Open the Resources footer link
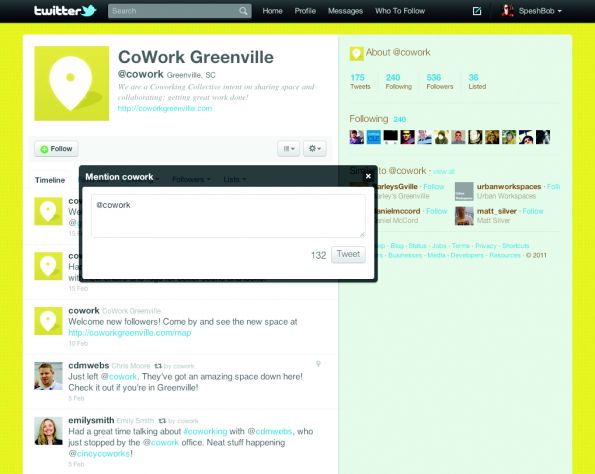The image size is (595, 474). coord(505,255)
